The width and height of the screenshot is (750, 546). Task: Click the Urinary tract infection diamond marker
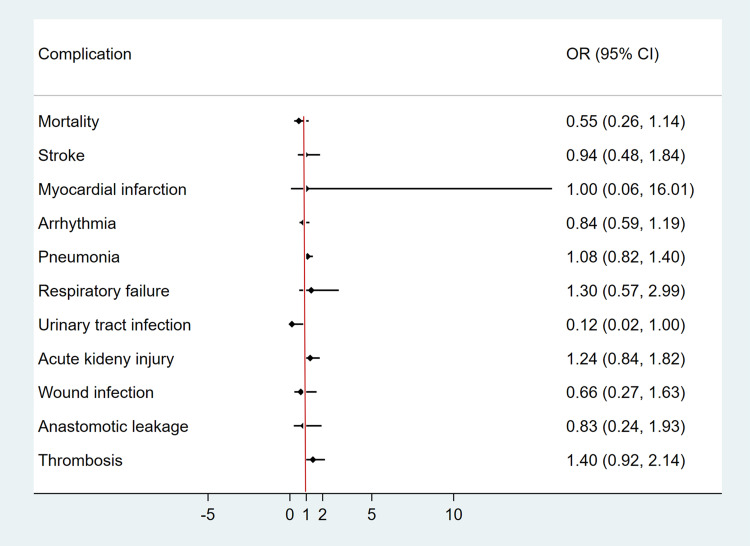[291, 324]
